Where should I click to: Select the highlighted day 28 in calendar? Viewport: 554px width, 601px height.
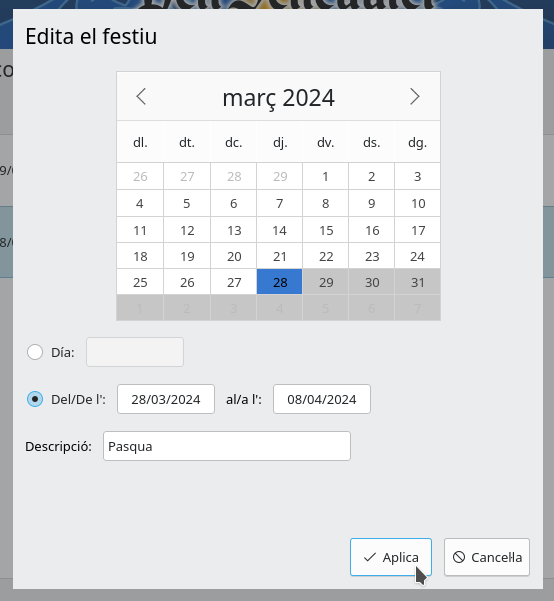click(279, 282)
